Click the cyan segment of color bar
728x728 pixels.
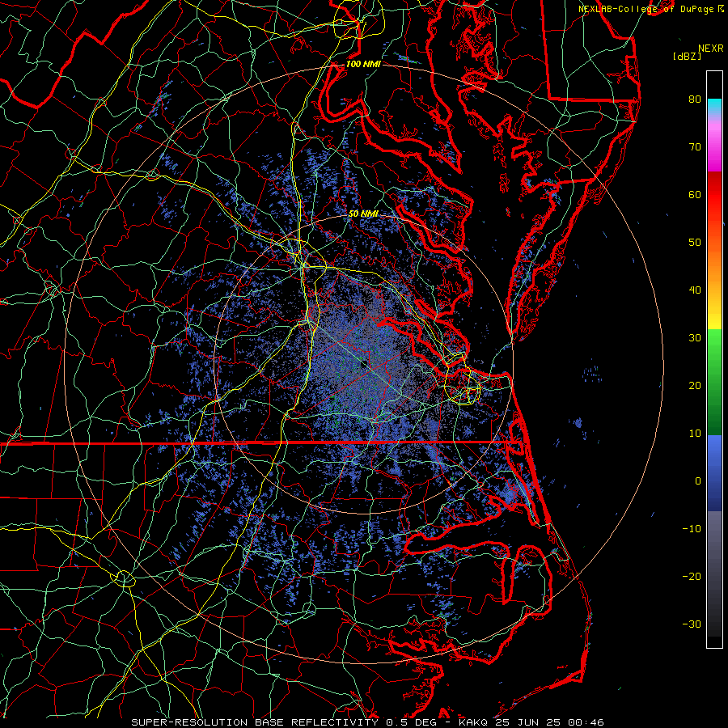[714, 106]
